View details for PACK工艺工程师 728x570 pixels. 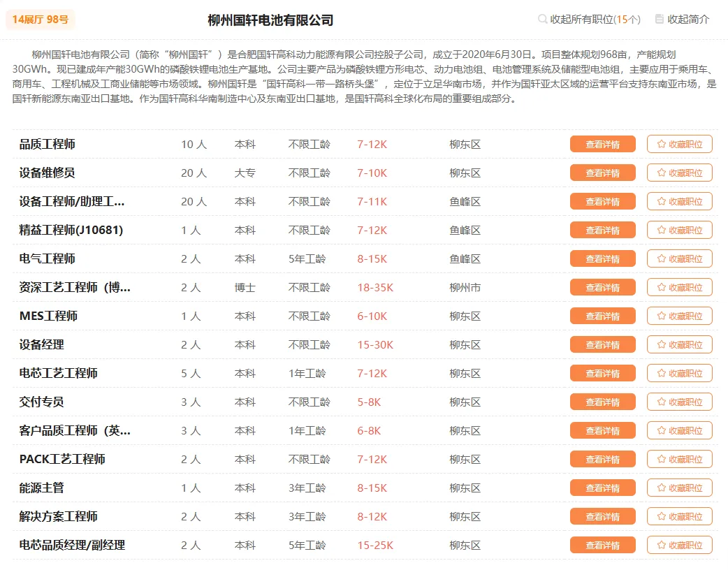(603, 459)
